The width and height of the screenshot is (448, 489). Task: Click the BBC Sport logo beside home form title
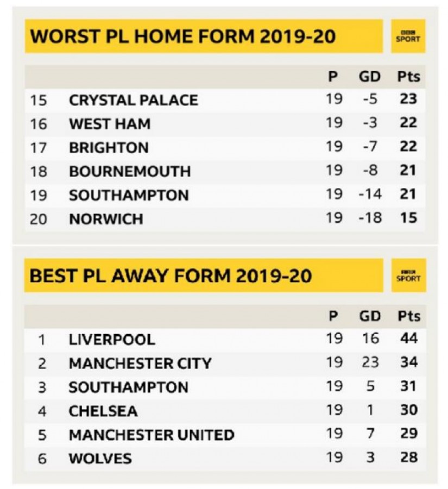click(408, 36)
